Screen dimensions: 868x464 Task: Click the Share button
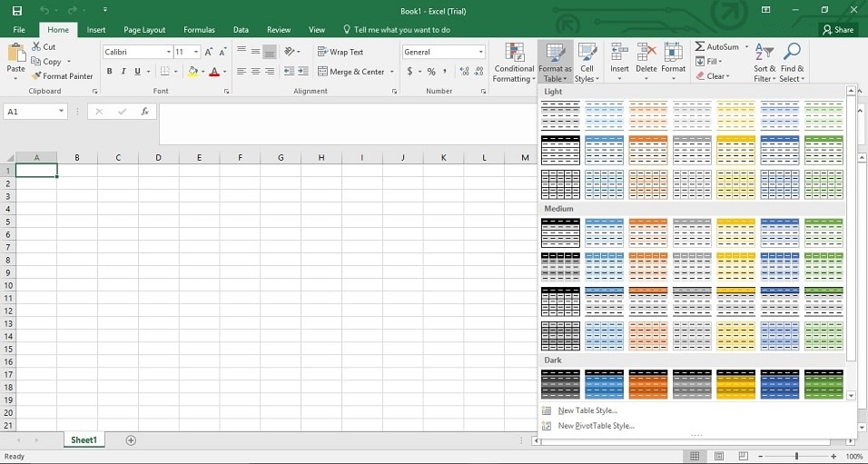coord(838,30)
